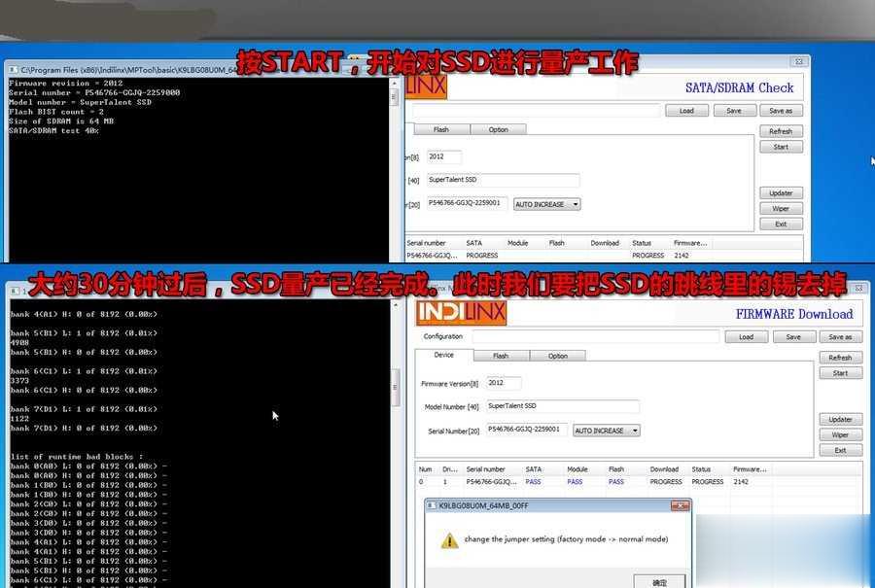Select the SATA PASS cell in device row 0
This screenshot has width=875, height=588.
533,481
